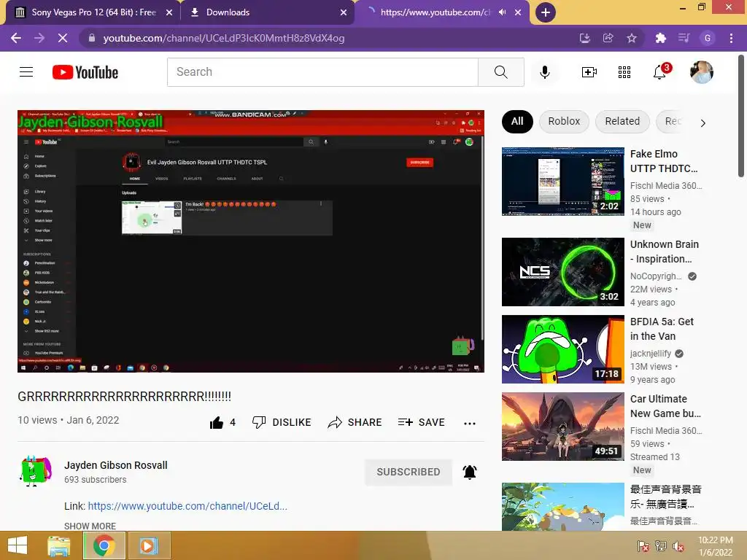Open BFDIA 5a: Get in the Van title
This screenshot has width=747, height=560.
click(x=662, y=329)
